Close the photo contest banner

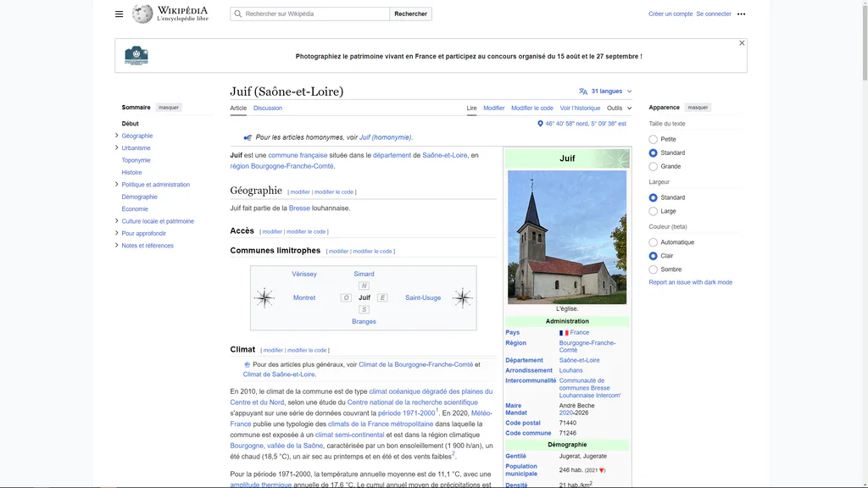(742, 43)
